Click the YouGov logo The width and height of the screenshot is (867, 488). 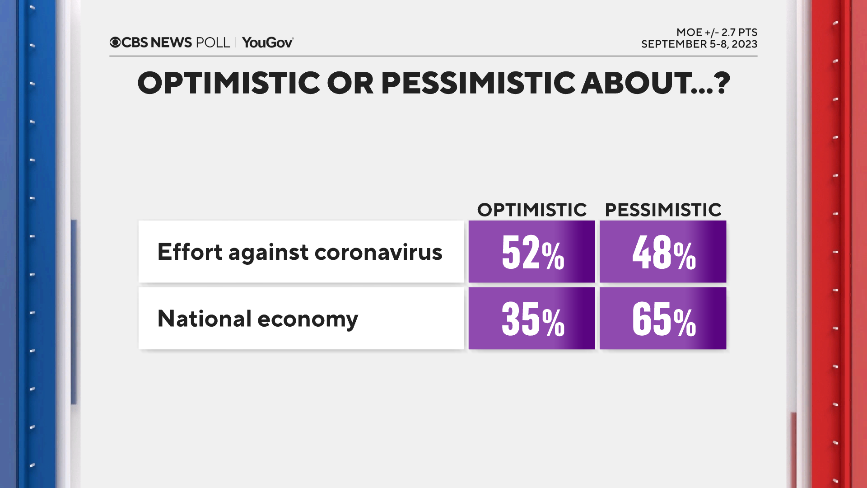(268, 42)
